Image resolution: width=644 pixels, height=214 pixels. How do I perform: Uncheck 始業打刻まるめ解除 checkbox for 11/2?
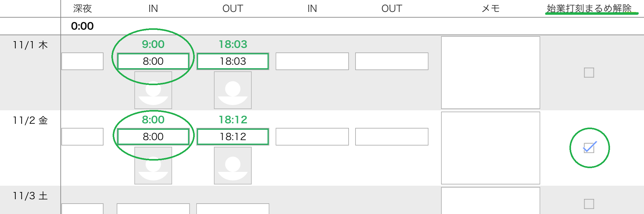(x=589, y=148)
